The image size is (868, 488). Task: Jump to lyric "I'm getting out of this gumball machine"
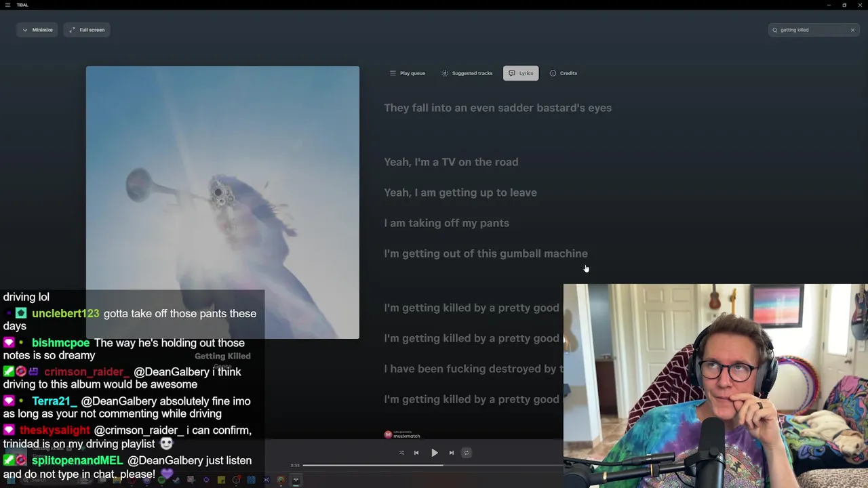tap(486, 253)
